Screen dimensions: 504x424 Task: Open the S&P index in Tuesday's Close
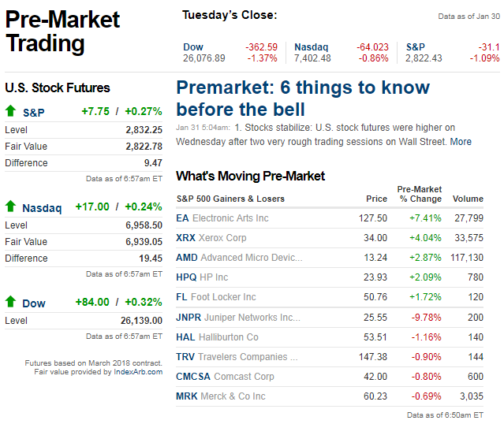pos(415,47)
